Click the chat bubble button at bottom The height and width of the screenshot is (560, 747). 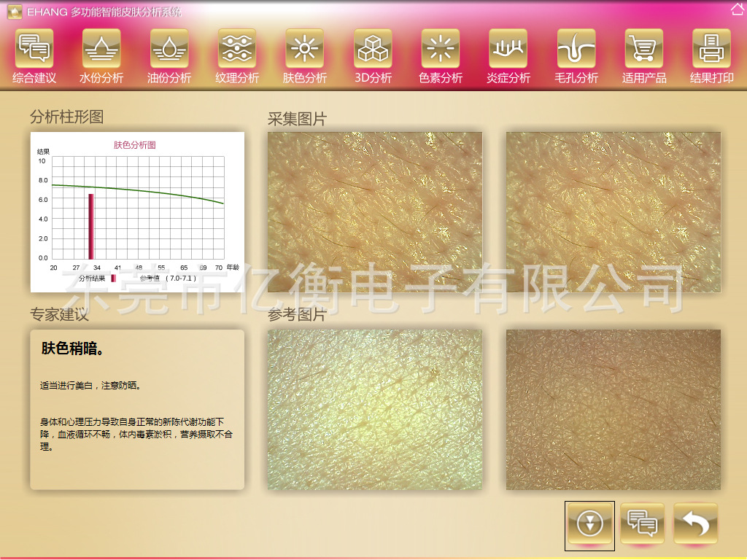(x=643, y=524)
